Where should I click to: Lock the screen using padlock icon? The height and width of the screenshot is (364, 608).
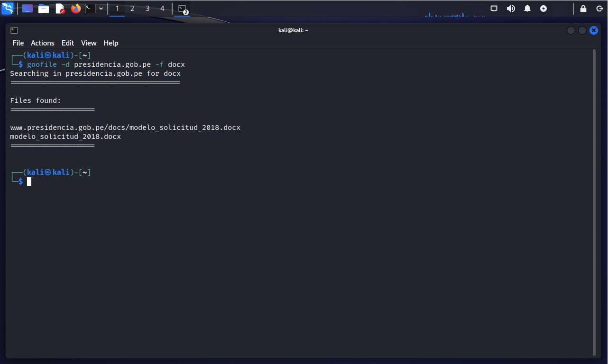(x=583, y=9)
